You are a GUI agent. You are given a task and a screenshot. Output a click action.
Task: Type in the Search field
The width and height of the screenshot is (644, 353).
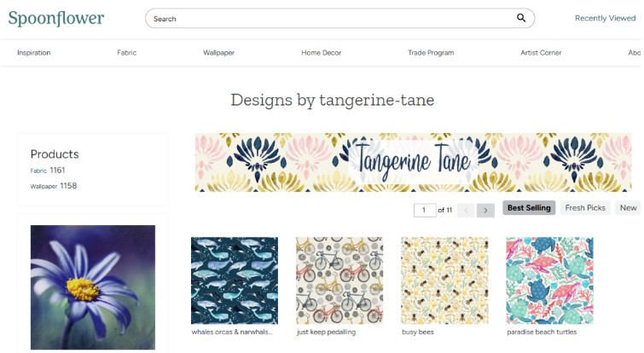click(x=328, y=18)
